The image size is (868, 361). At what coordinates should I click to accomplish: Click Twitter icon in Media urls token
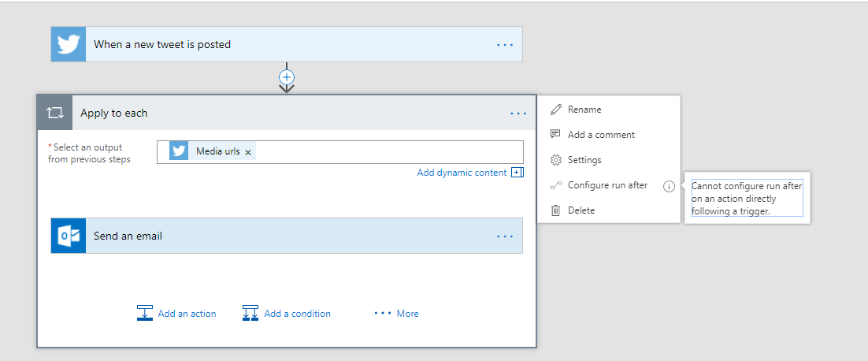coord(179,151)
